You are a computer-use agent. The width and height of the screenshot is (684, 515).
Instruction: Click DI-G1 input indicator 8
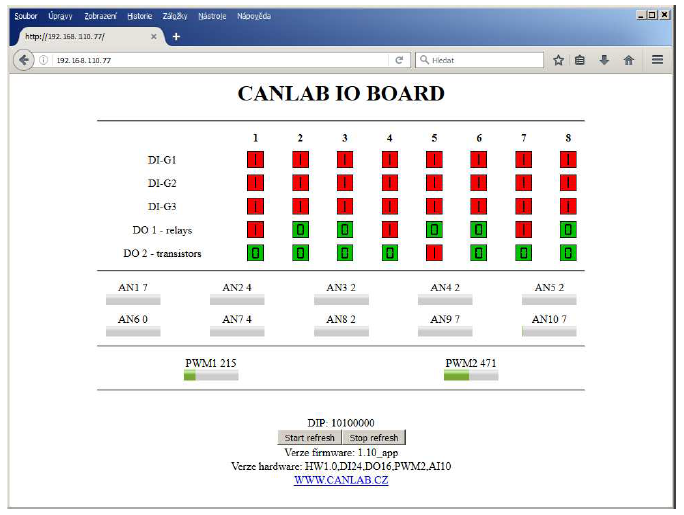(568, 160)
